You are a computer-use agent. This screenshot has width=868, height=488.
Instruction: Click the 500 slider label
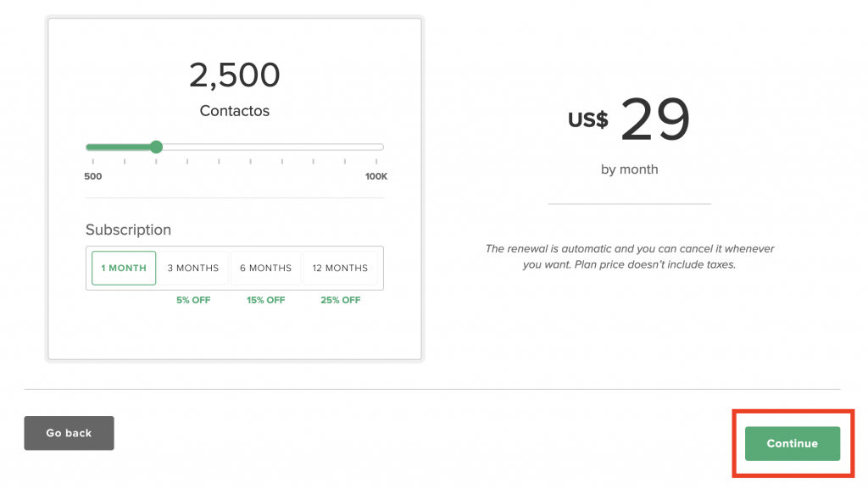(x=93, y=176)
